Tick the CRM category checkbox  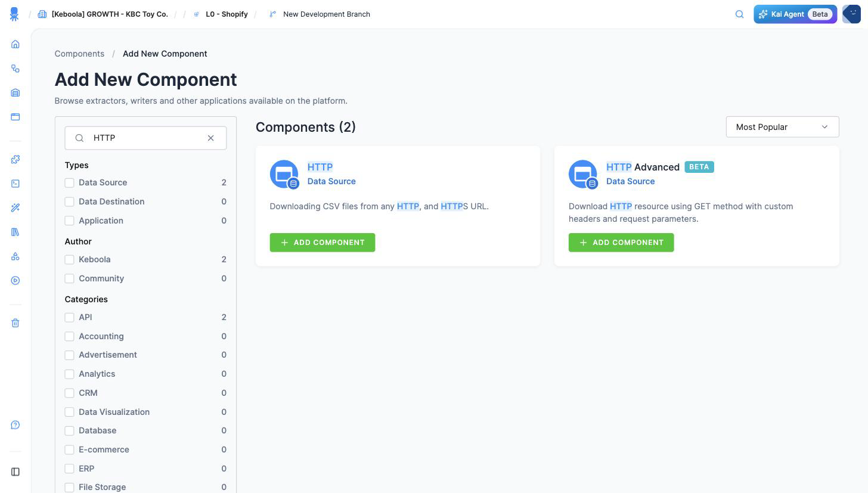point(70,393)
